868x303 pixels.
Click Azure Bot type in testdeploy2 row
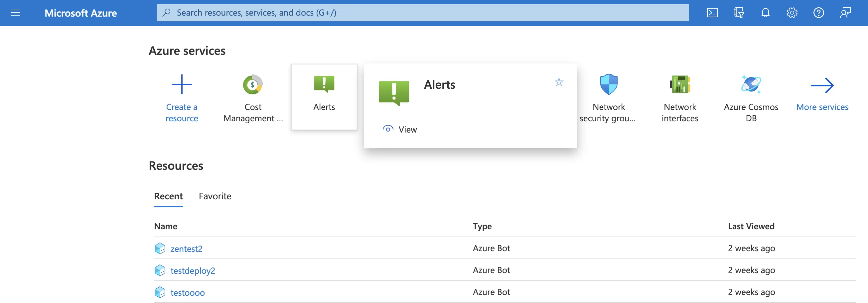(491, 270)
